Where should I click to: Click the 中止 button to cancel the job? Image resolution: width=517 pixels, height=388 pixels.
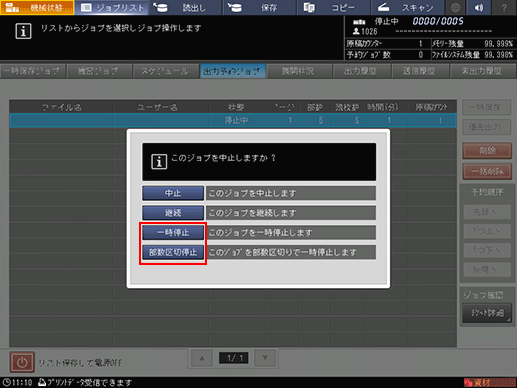(173, 193)
